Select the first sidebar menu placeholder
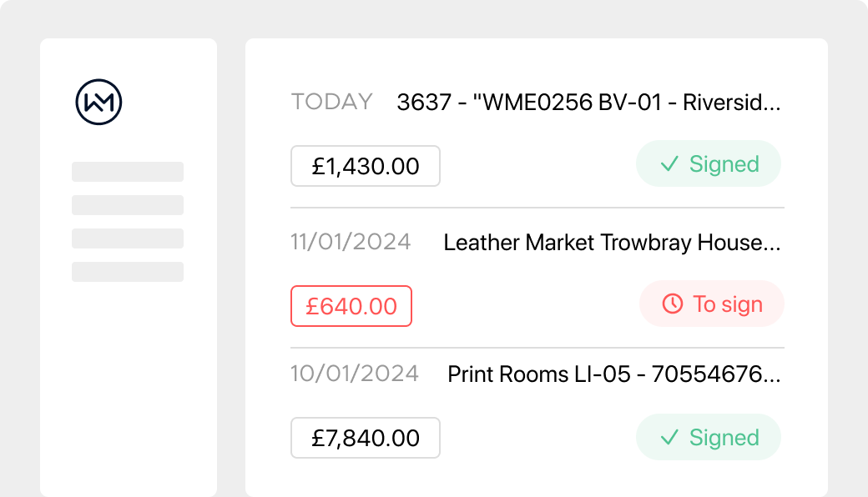This screenshot has height=497, width=868. point(128,172)
